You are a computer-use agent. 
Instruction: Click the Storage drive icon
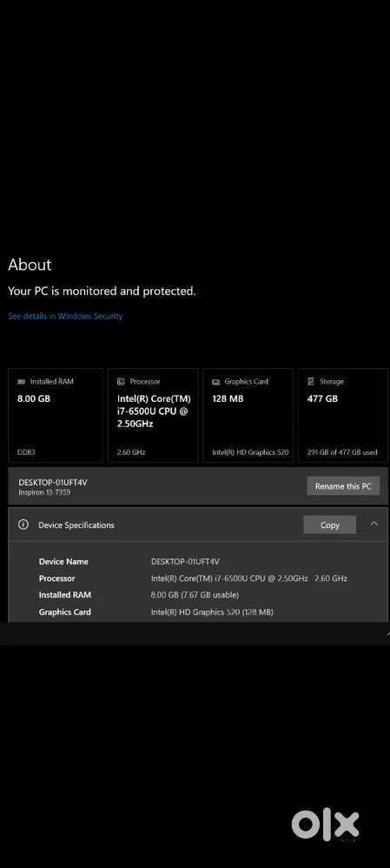(x=311, y=381)
